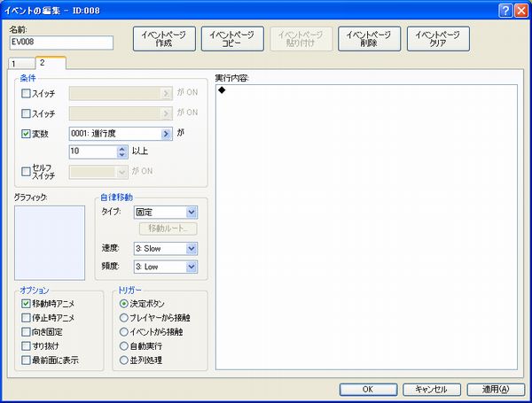Select the 決定ボタン trigger radio
The image size is (532, 403).
[x=124, y=304]
